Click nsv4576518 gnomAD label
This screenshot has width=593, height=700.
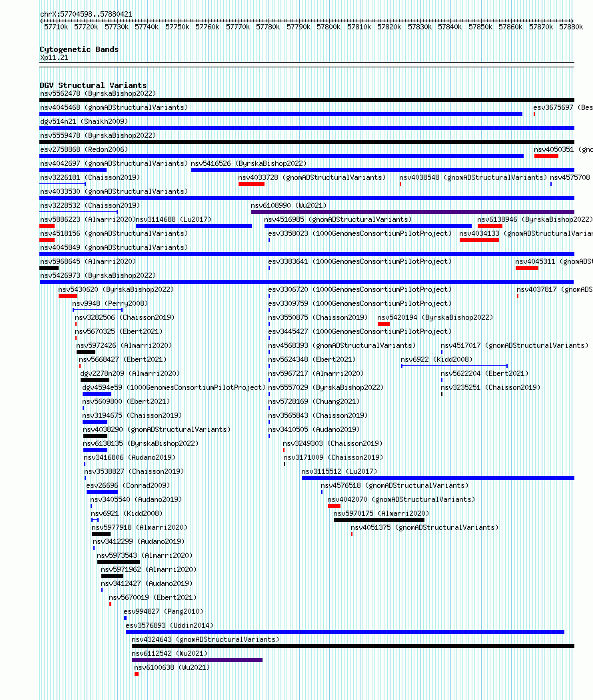tap(394, 486)
